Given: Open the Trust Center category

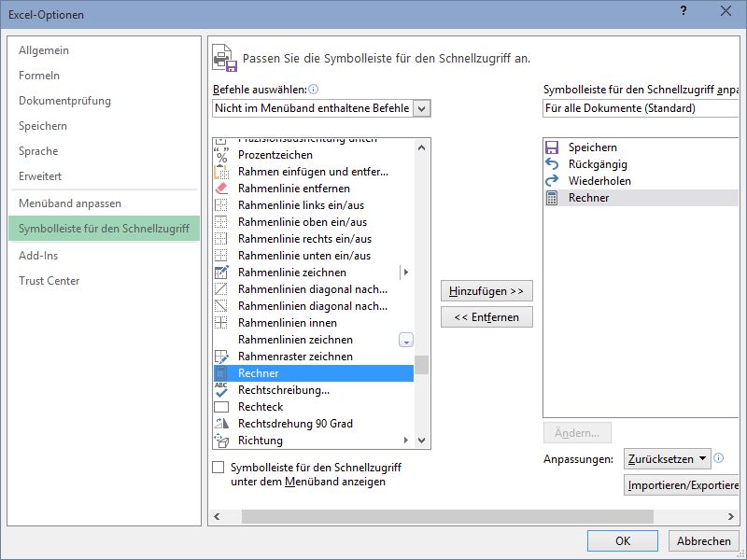Looking at the screenshot, I should pyautogui.click(x=49, y=281).
